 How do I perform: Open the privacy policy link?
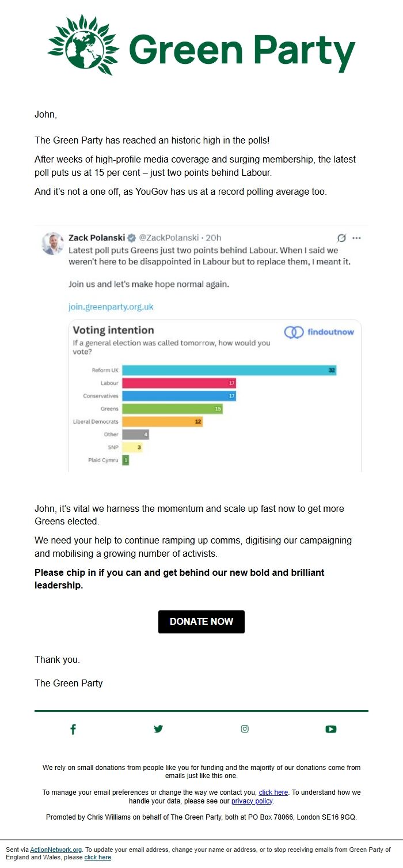coord(252,801)
